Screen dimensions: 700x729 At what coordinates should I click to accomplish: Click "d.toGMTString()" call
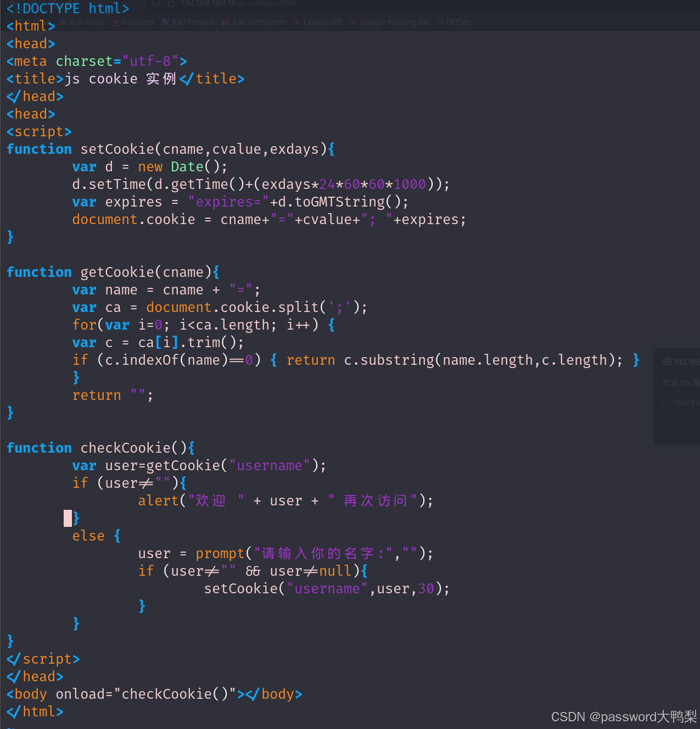coord(339,202)
